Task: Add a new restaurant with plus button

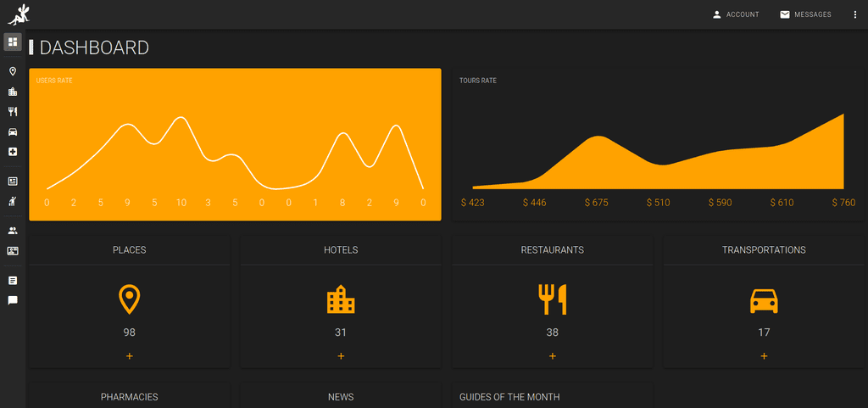Action: [553, 356]
